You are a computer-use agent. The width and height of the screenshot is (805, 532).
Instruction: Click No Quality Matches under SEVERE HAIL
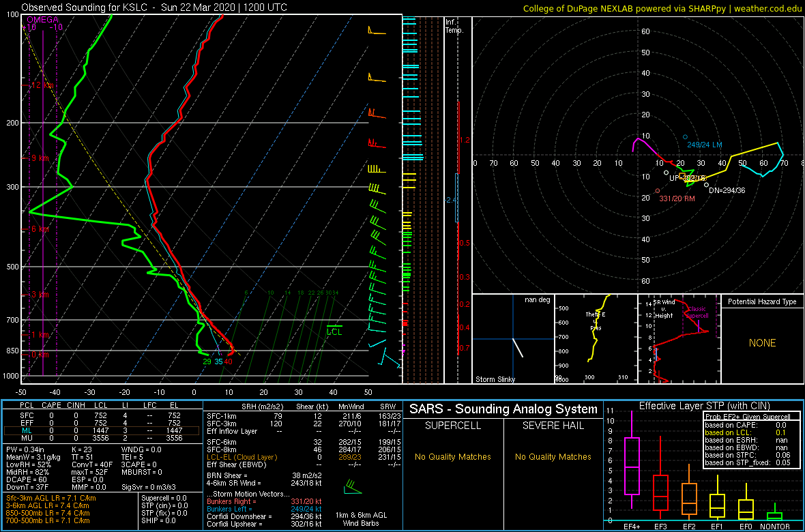[553, 457]
